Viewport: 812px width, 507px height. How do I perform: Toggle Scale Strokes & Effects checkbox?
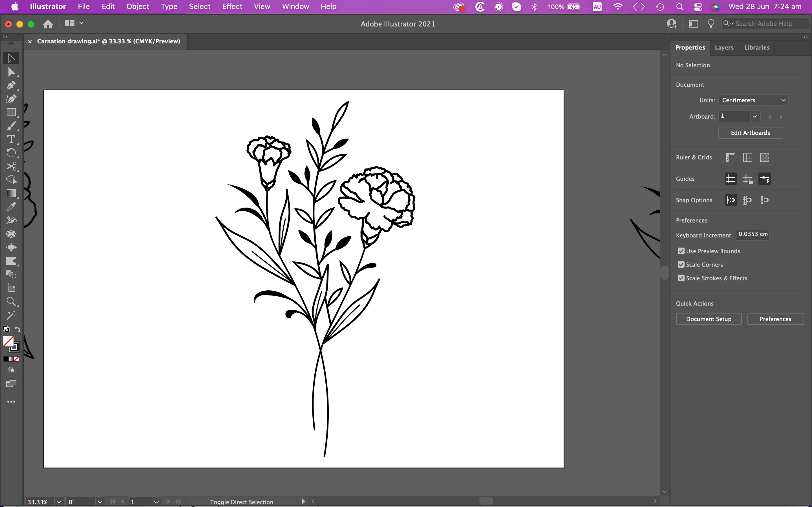681,278
